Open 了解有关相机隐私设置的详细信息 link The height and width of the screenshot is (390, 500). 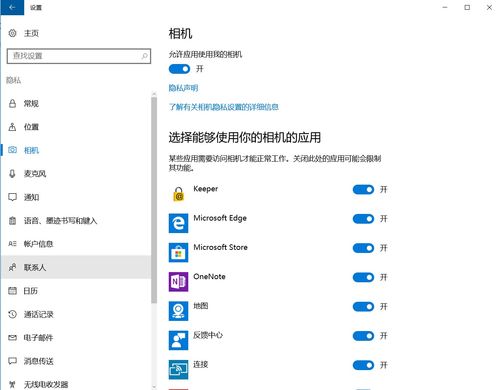224,107
